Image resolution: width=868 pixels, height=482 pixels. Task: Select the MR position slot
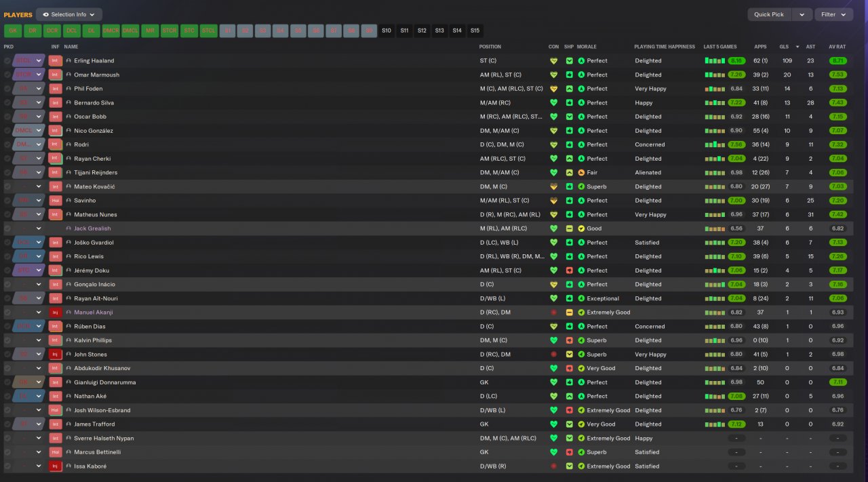point(150,31)
